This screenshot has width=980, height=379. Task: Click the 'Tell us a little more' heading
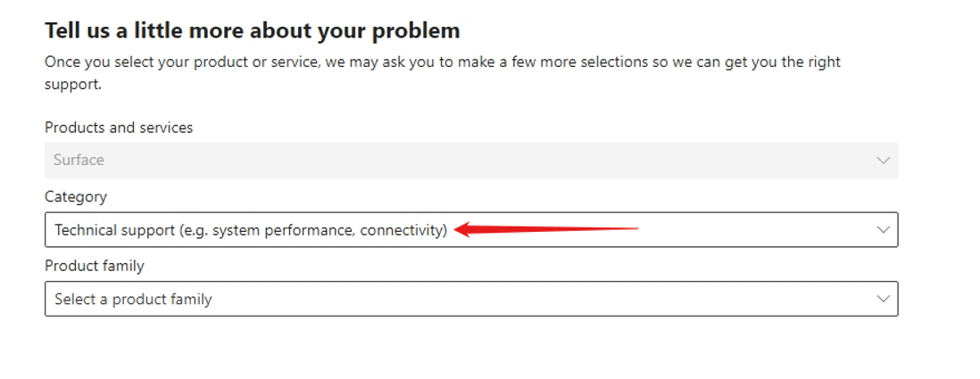[x=253, y=30]
